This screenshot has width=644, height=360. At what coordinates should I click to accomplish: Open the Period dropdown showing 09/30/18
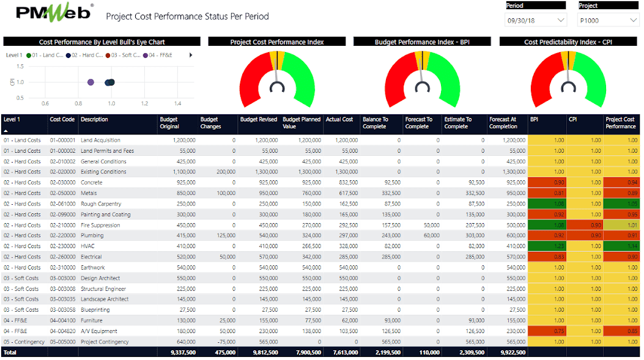coord(536,20)
